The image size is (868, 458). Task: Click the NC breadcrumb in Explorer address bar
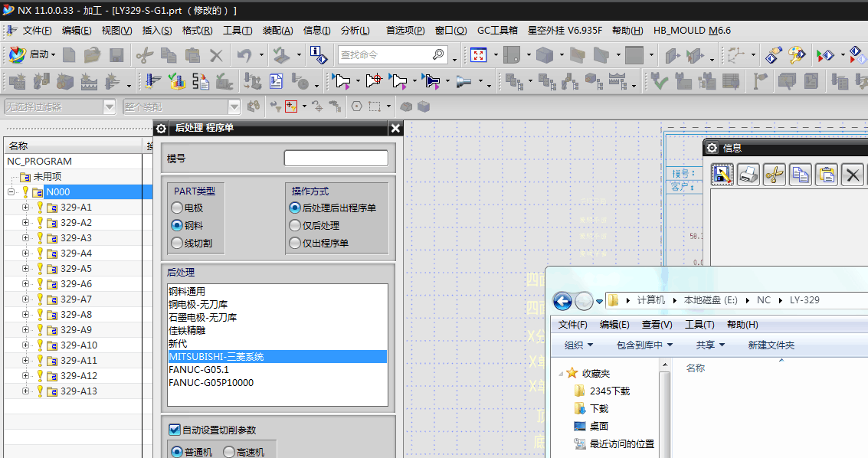click(x=763, y=300)
